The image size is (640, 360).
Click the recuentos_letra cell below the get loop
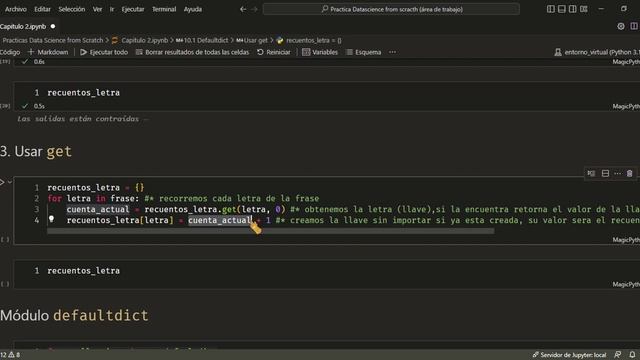coord(84,271)
